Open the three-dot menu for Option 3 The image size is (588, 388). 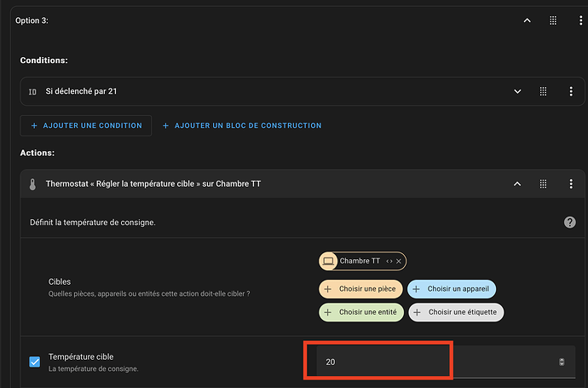[571, 20]
